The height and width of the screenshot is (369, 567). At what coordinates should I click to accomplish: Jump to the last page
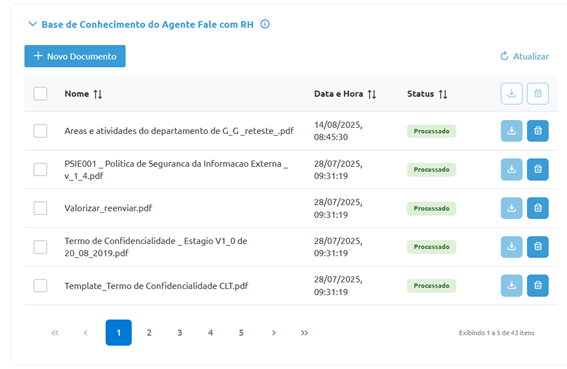[x=304, y=332]
